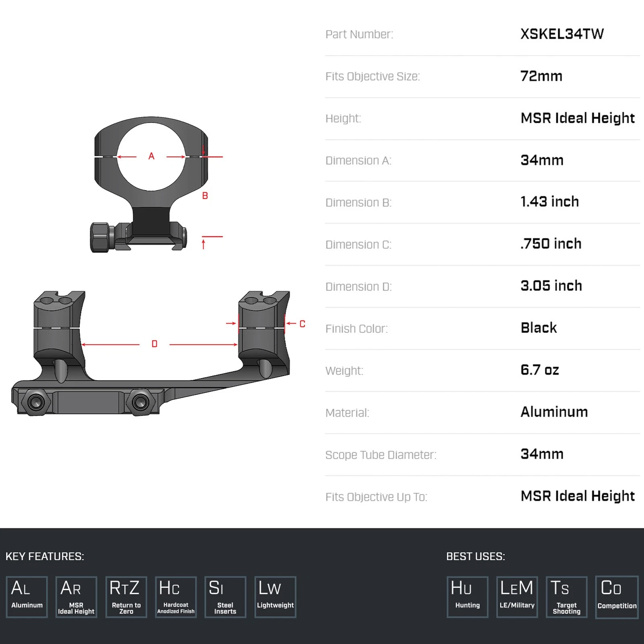Click the Steel Inserts badge

tap(225, 597)
